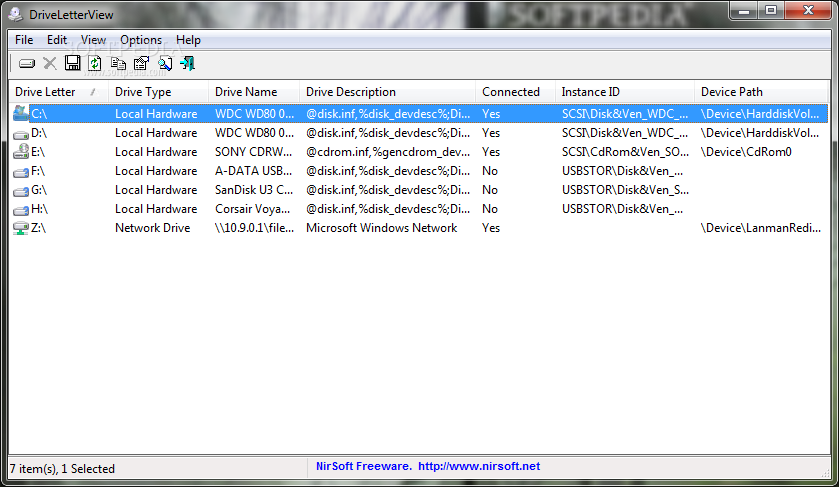Open the File menu
Screen dimensions: 839x487
click(x=24, y=40)
